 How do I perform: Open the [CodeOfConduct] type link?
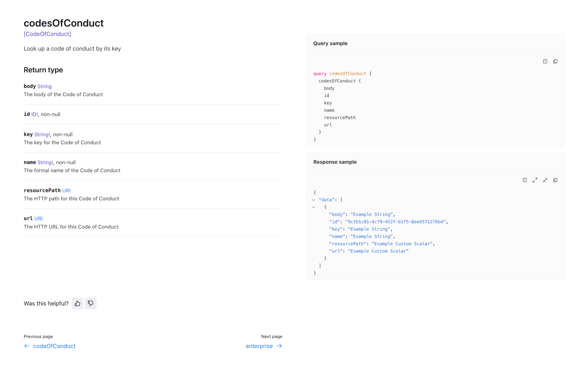[47, 34]
